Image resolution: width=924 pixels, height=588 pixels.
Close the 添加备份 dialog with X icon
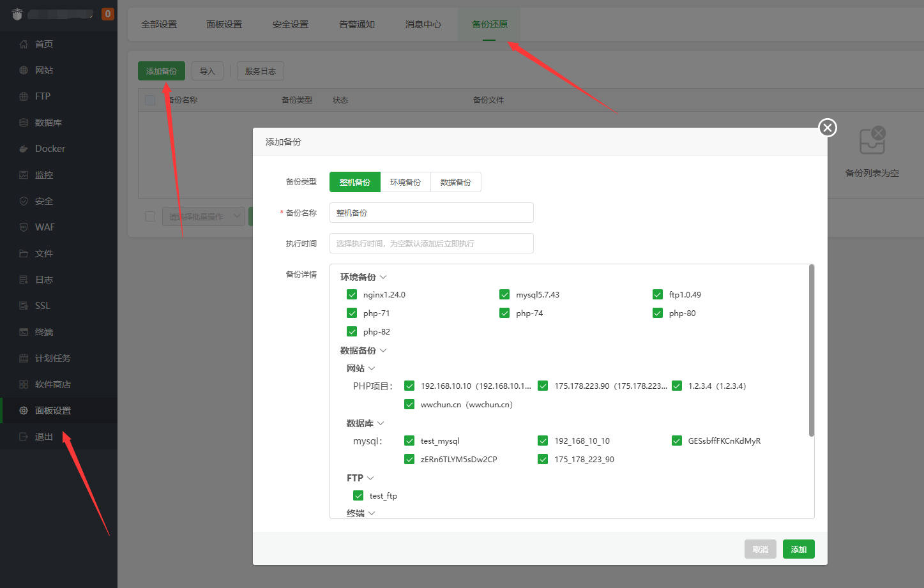tap(828, 128)
